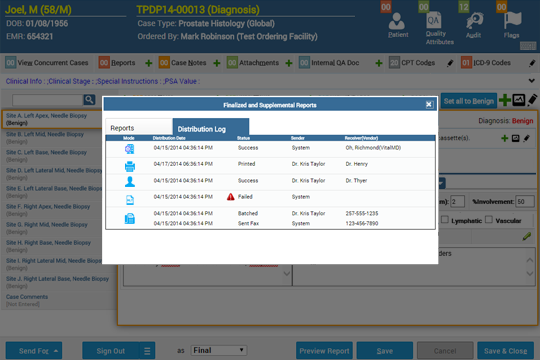Click image icon next to Set all to Benign
This screenshot has width=540, height=360.
point(518,100)
